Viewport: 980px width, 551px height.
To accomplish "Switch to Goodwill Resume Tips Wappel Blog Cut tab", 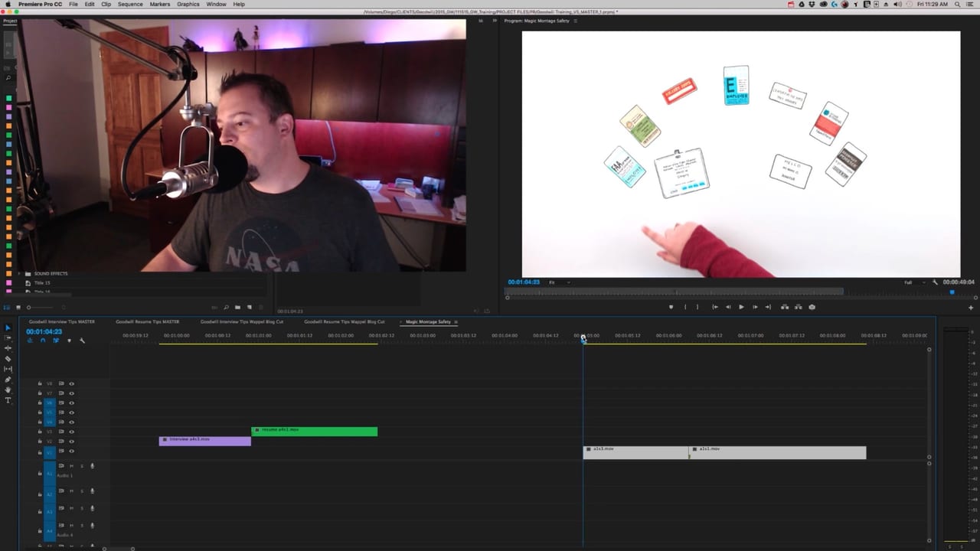I will [345, 321].
